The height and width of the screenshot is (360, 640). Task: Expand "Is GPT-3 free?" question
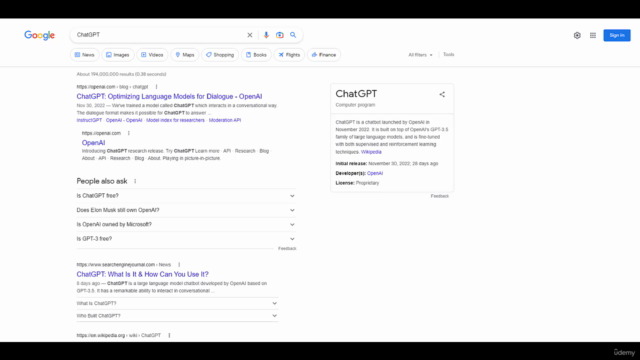(186, 239)
